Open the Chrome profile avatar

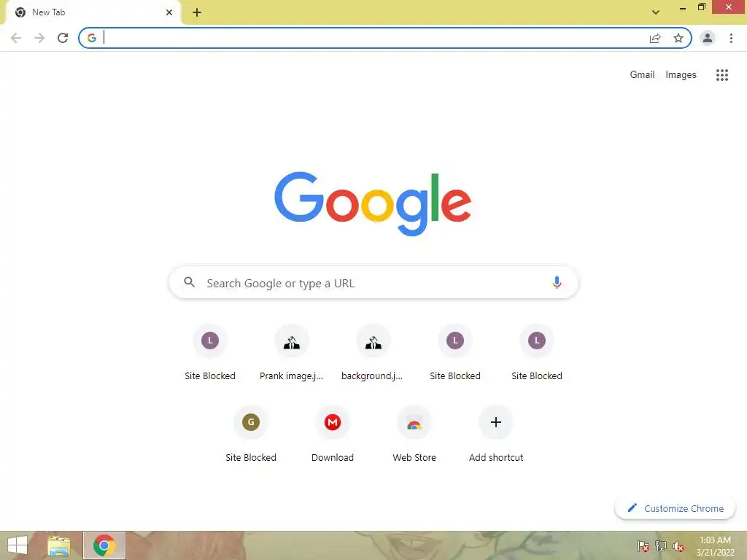pyautogui.click(x=708, y=38)
